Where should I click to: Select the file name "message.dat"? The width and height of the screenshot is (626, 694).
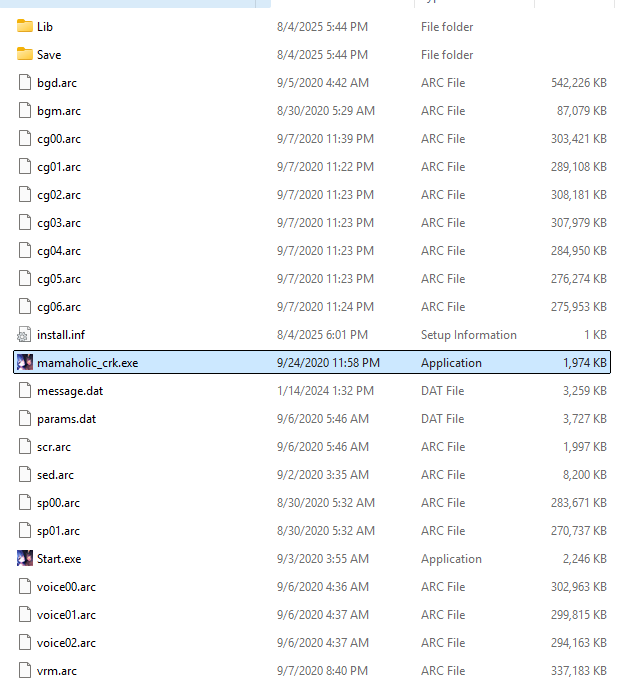point(70,391)
